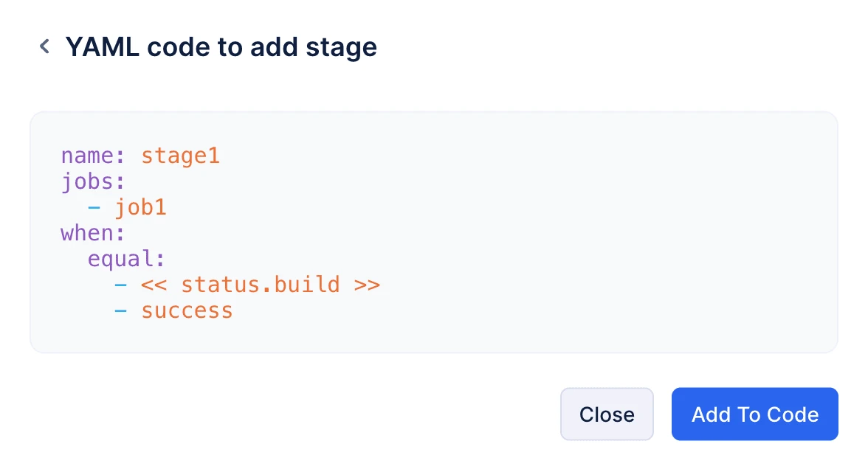868x469 pixels.
Task: Click the blue dash before '<< status.build'
Action: tap(121, 285)
